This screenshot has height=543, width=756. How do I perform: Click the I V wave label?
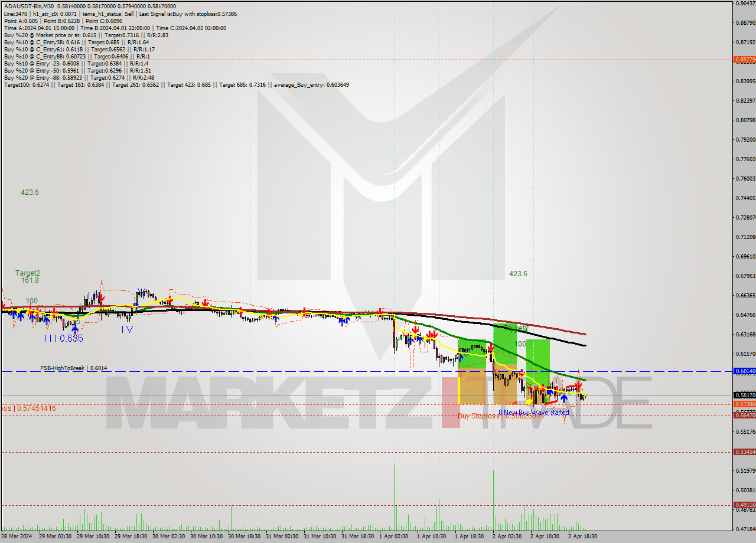pyautogui.click(x=127, y=329)
